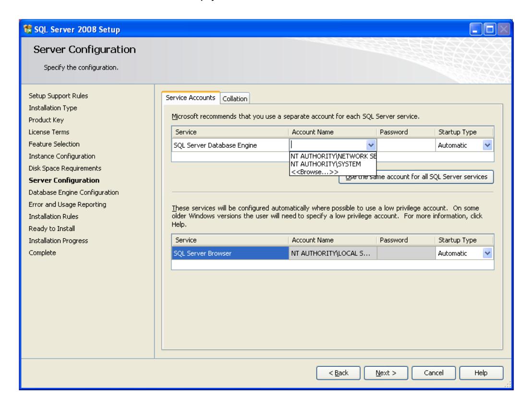This screenshot has height=409, width=532.
Task: Click Setup Support Rules in step list
Action: tap(58, 96)
